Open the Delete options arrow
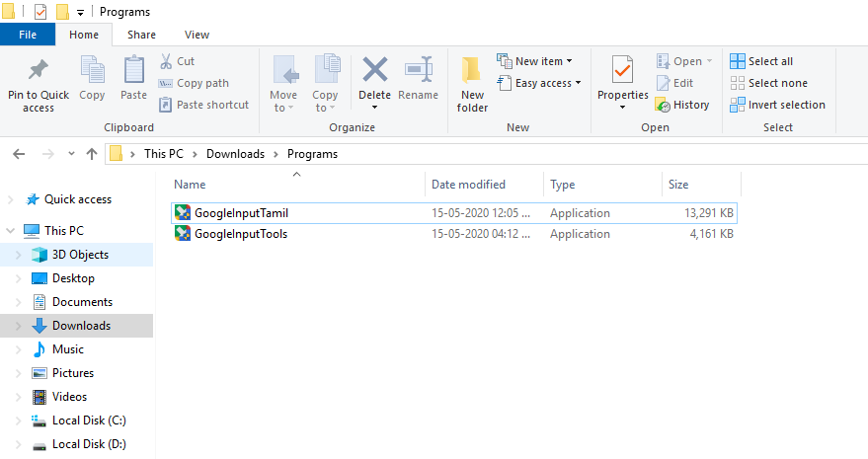Screen dimensions: 868x459 click(x=375, y=107)
